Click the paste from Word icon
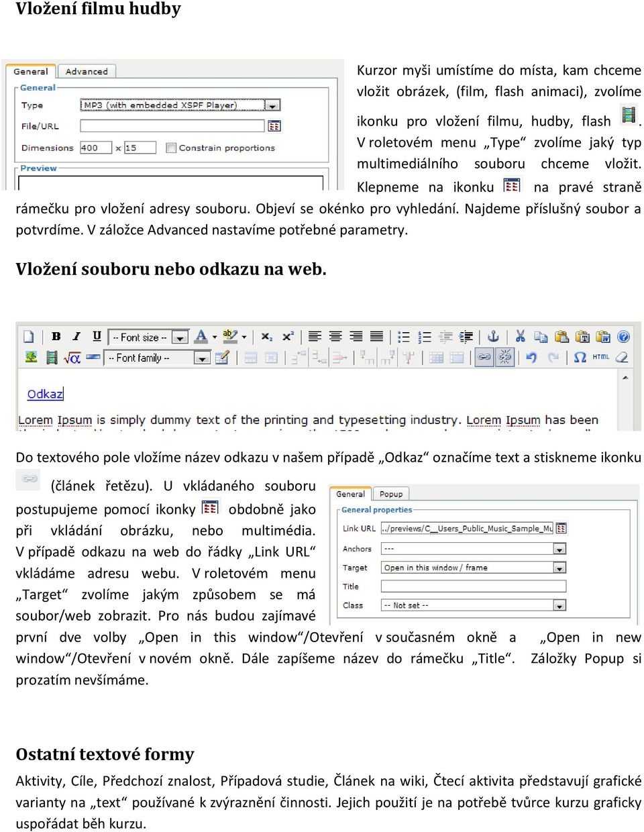This screenshot has height=832, width=644. (x=603, y=337)
